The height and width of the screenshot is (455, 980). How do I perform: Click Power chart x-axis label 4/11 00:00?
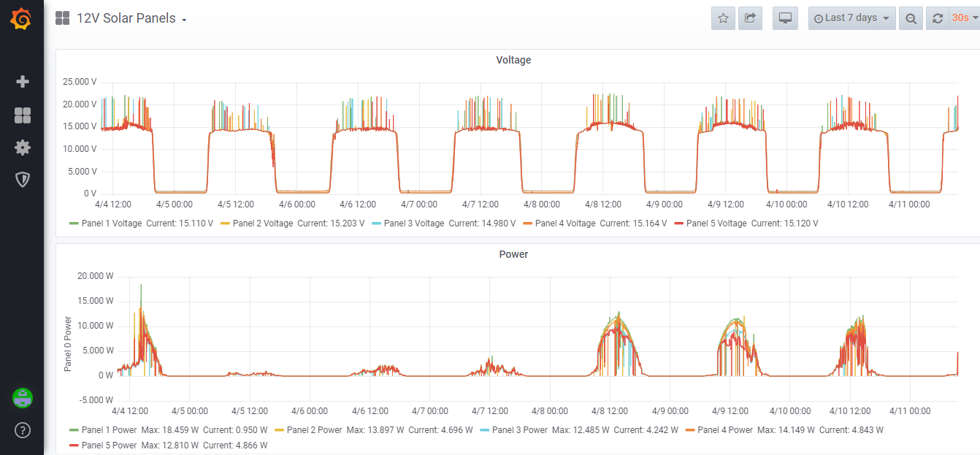click(910, 411)
